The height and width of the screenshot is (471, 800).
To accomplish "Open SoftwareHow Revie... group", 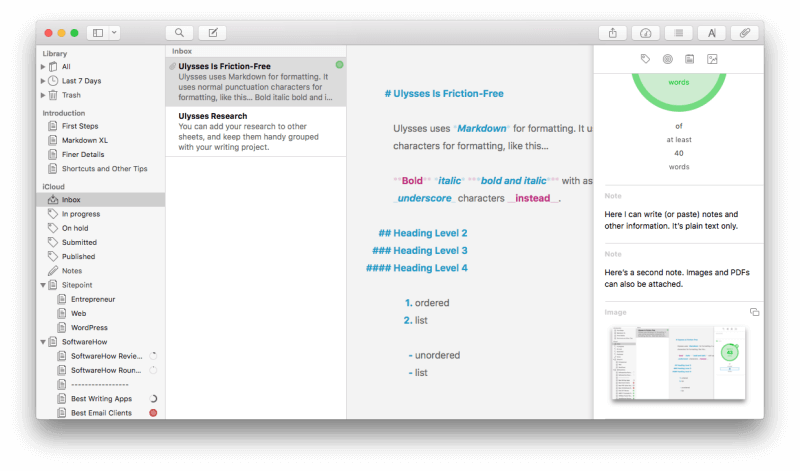I will click(x=101, y=356).
